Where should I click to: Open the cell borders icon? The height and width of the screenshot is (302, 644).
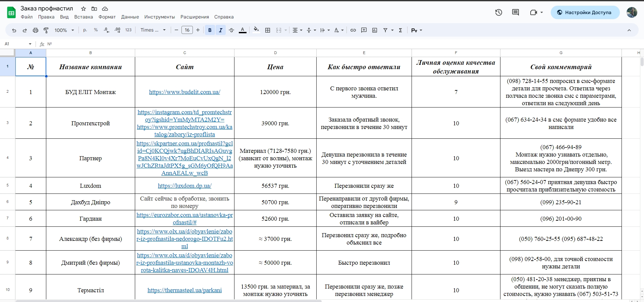[x=268, y=30]
